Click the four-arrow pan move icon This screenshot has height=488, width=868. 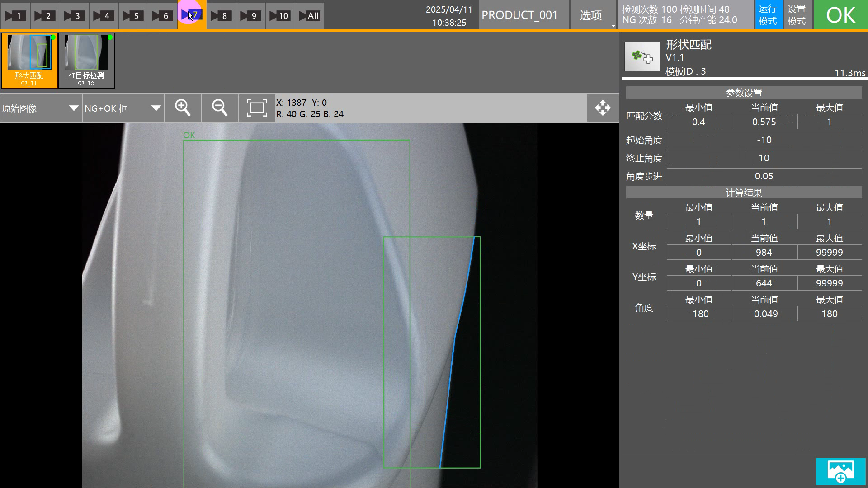603,108
